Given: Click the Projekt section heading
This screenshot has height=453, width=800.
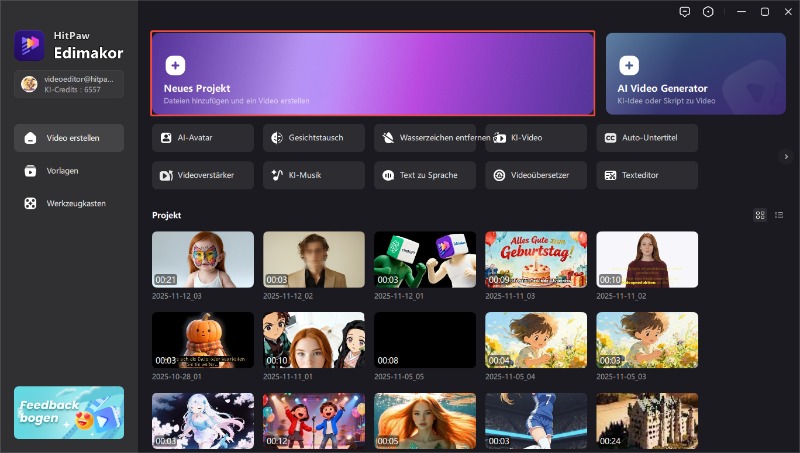Looking at the screenshot, I should tap(166, 215).
